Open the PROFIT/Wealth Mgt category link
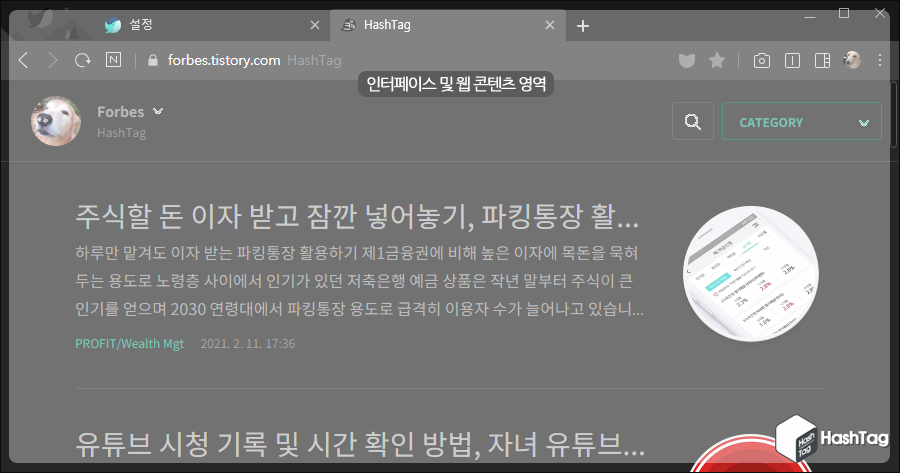This screenshot has width=900, height=473. tap(130, 344)
